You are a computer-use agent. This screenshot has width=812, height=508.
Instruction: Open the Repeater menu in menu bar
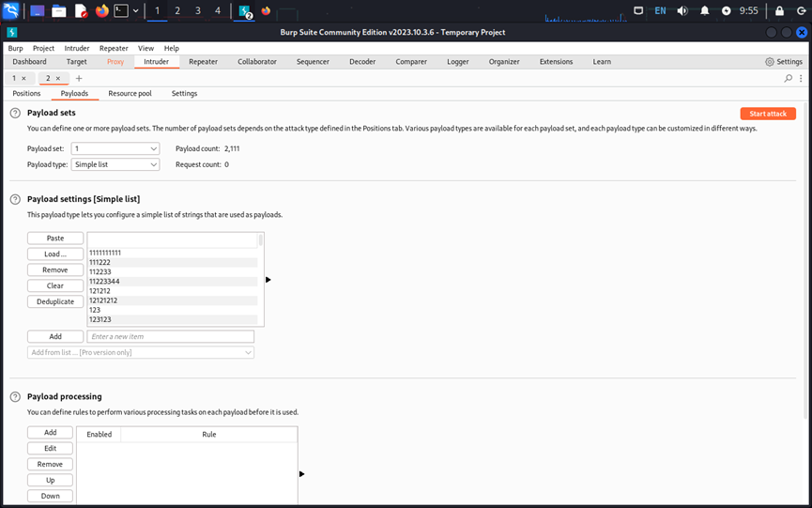(114, 48)
